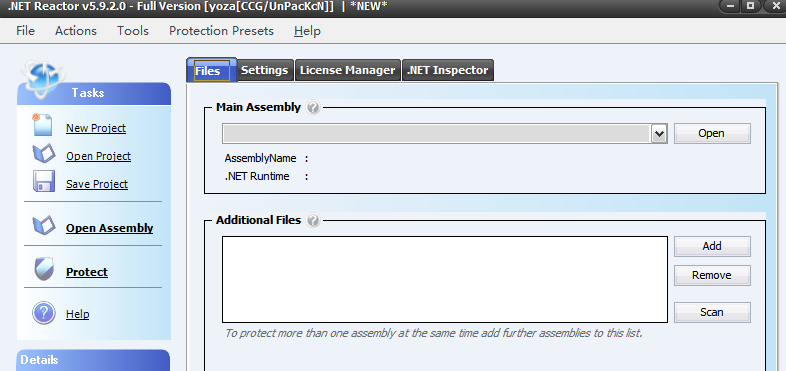Viewport: 786px width, 371px height.
Task: Click the Protect shield icon
Action: (x=44, y=270)
